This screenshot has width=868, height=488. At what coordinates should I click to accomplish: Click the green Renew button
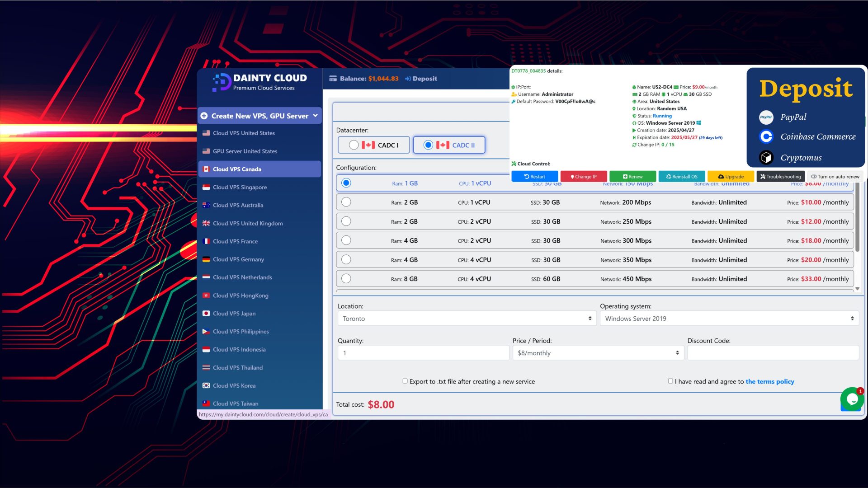[x=632, y=177]
